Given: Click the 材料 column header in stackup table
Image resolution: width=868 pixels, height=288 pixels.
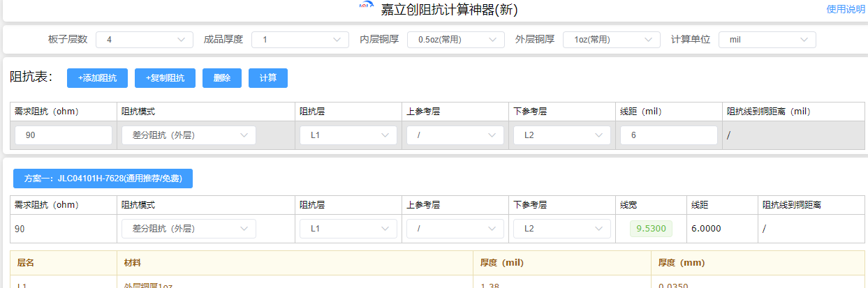Looking at the screenshot, I should pyautogui.click(x=131, y=263).
